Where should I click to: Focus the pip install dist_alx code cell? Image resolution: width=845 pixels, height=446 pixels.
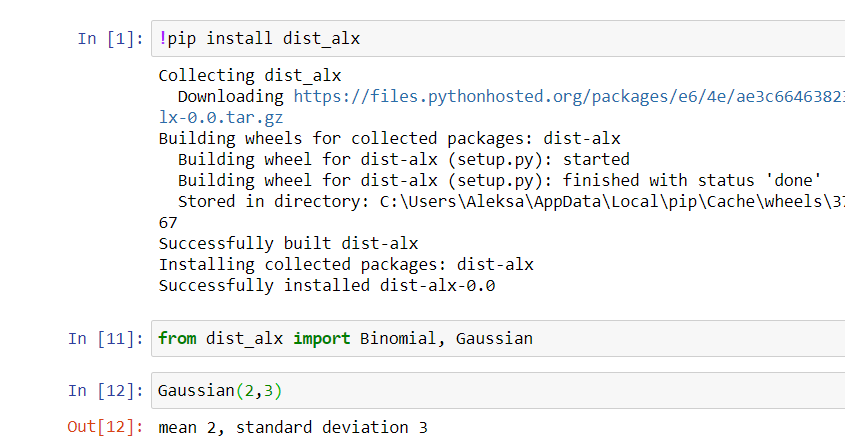click(500, 39)
